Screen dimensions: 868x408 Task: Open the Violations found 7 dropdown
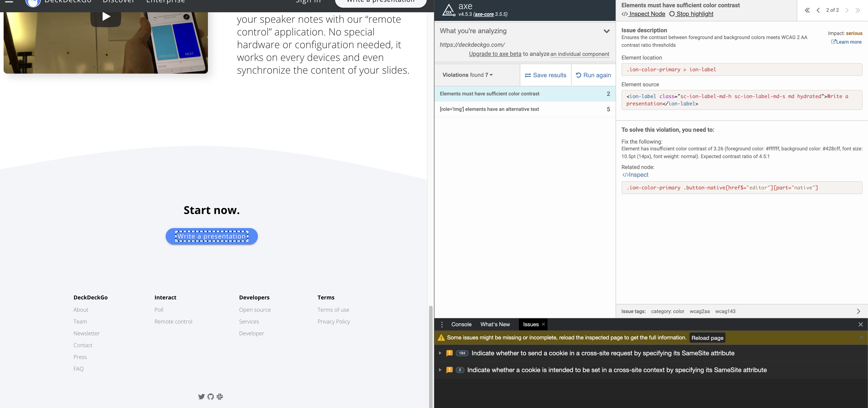468,75
